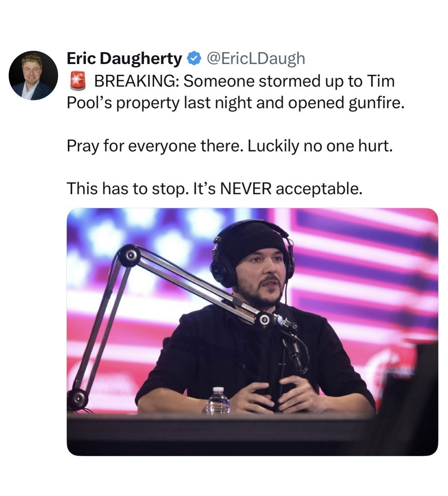448x496 pixels.
Task: Select the word BREAKING in the tweet
Action: 137,81
